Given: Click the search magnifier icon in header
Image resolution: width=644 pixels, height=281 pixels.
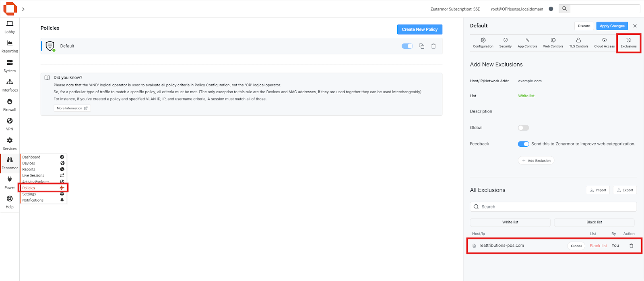Looking at the screenshot, I should 564,9.
